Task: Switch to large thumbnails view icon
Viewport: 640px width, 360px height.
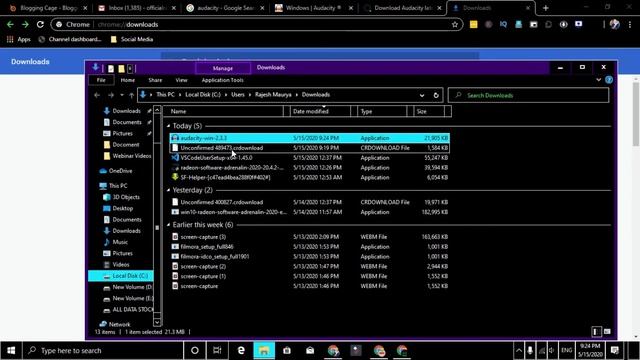Action: coord(607,332)
